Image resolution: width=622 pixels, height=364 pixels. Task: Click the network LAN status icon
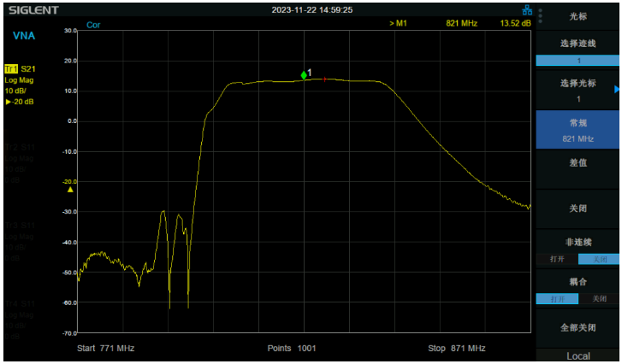coord(527,10)
